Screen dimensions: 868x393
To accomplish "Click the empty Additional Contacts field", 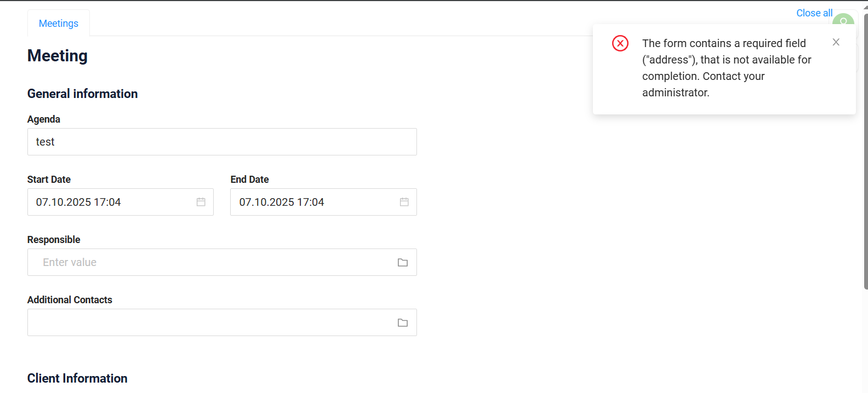I will click(211, 322).
